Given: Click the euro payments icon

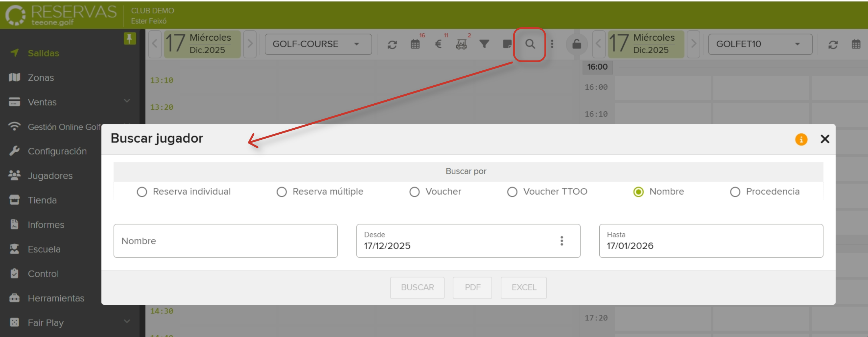Looking at the screenshot, I should tap(438, 44).
